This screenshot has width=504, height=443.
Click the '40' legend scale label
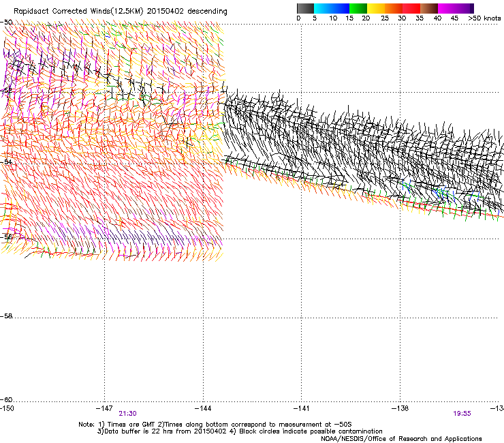(437, 18)
